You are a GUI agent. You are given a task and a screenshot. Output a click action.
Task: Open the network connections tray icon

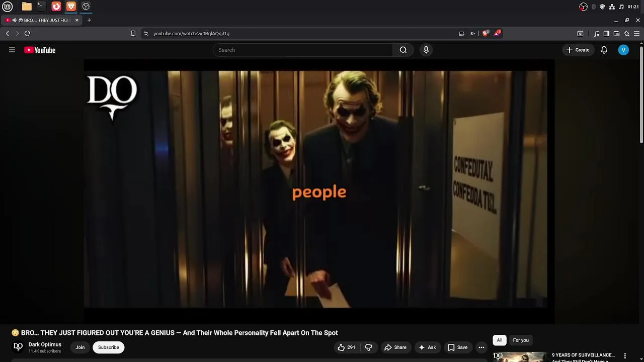pyautogui.click(x=612, y=7)
